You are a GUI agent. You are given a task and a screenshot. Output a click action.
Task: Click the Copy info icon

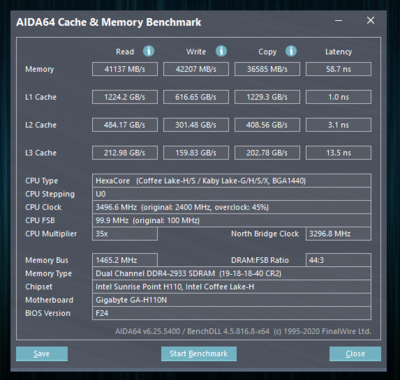291,51
